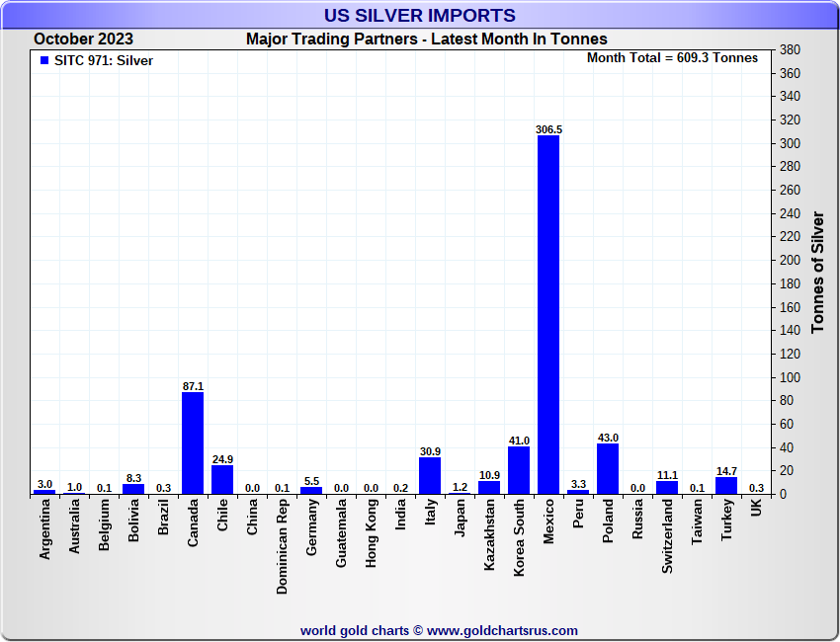Screen dimensions: 840x642
Task: Select the Italy bar at 30.9
Action: tap(430, 475)
